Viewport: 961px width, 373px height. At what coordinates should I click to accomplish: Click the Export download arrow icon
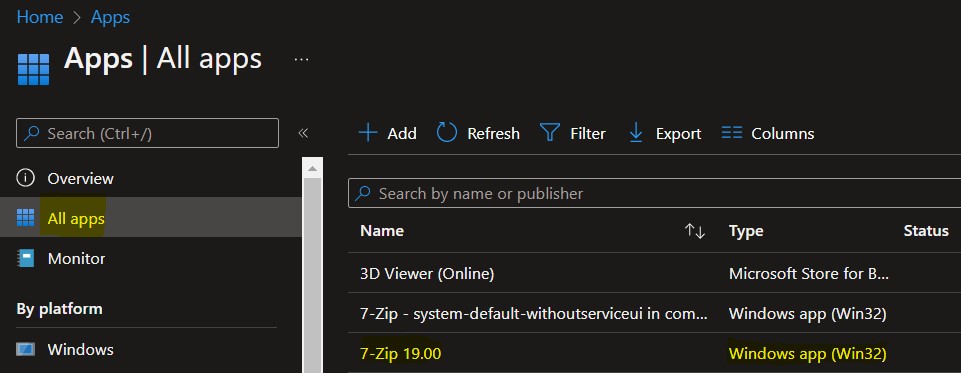pos(636,133)
